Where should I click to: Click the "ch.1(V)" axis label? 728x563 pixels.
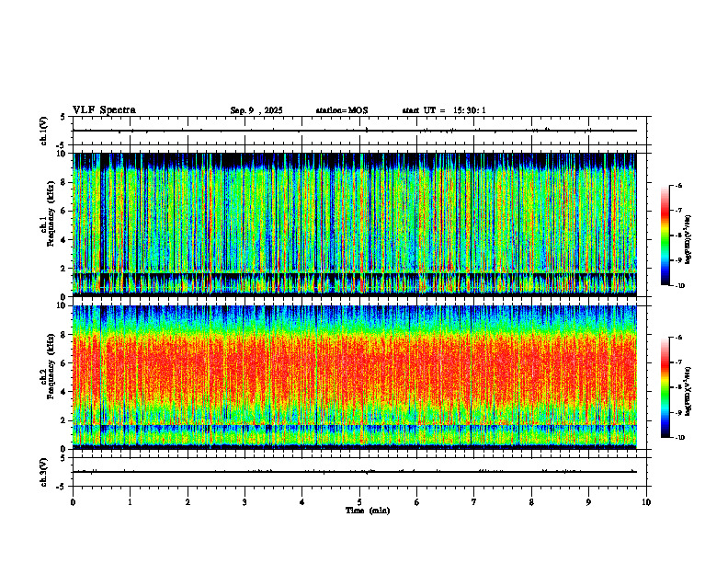[44, 131]
